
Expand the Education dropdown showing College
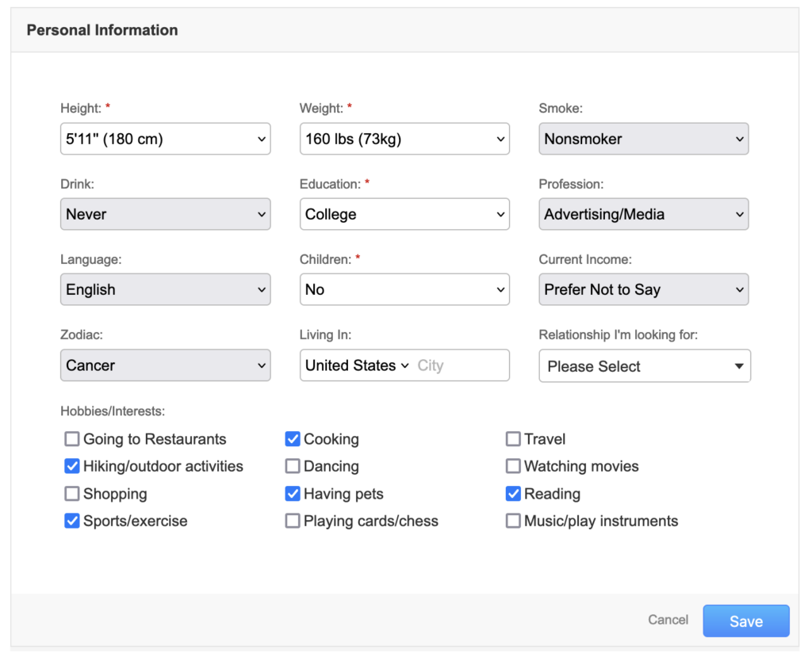tap(404, 214)
